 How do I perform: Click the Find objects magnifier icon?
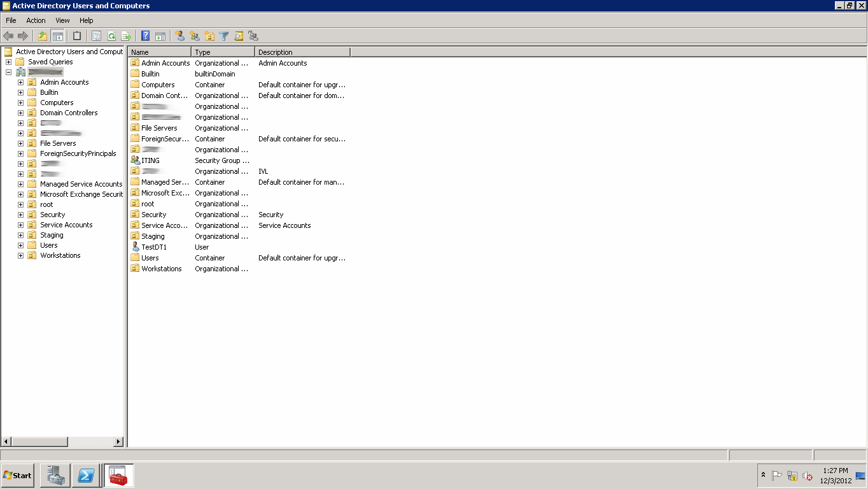239,36
